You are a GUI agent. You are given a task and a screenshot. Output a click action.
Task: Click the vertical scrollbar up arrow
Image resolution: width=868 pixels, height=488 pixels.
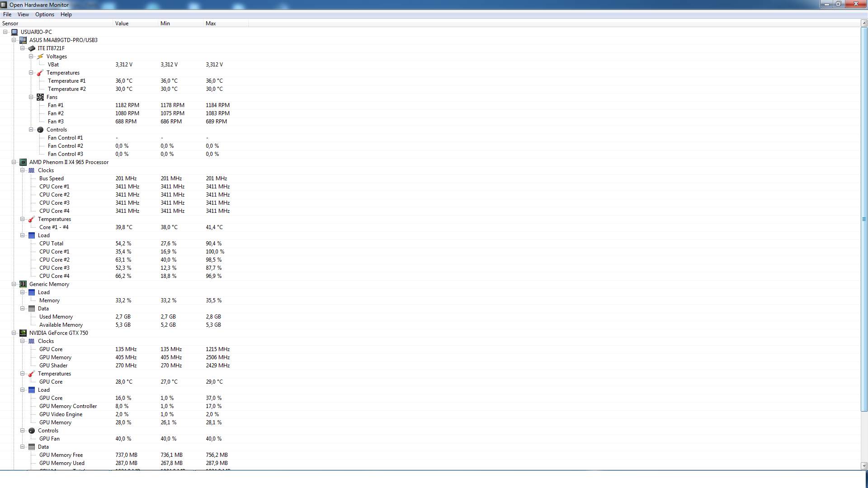tap(864, 23)
